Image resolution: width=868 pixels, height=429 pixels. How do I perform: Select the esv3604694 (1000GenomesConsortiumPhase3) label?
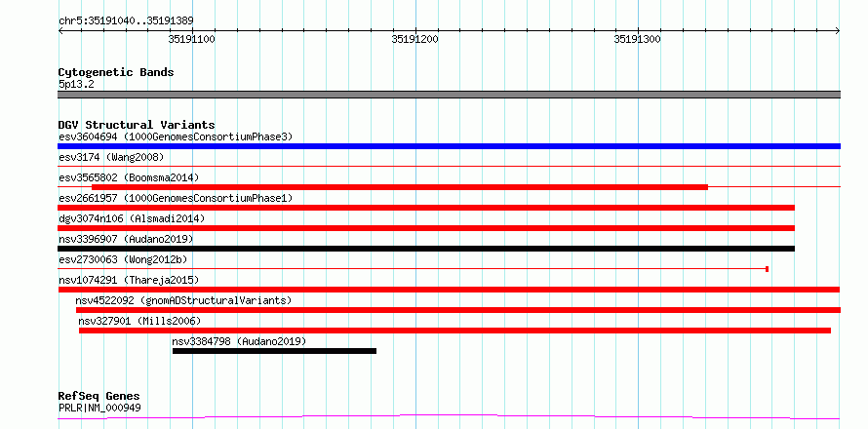176,136
